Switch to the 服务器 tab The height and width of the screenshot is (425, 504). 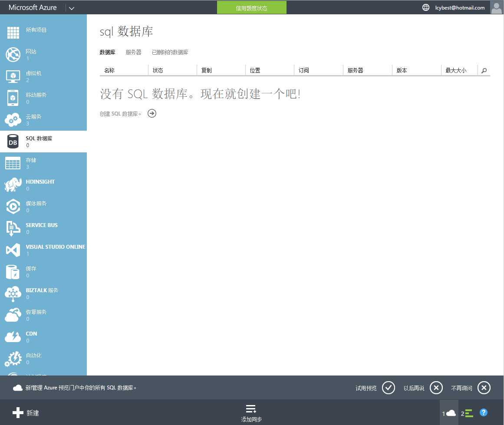133,52
